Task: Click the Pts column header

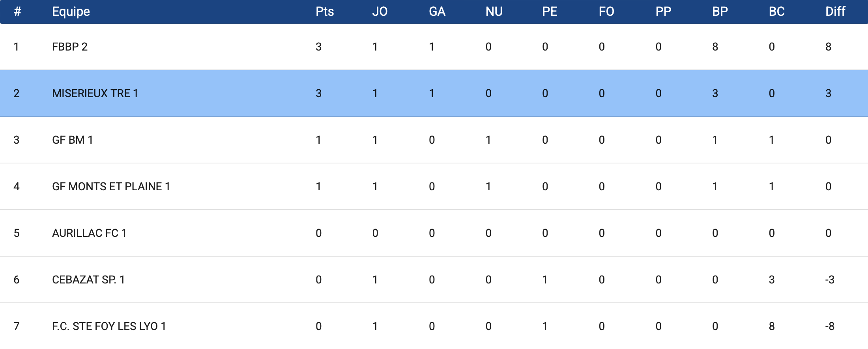Action: pos(325,11)
